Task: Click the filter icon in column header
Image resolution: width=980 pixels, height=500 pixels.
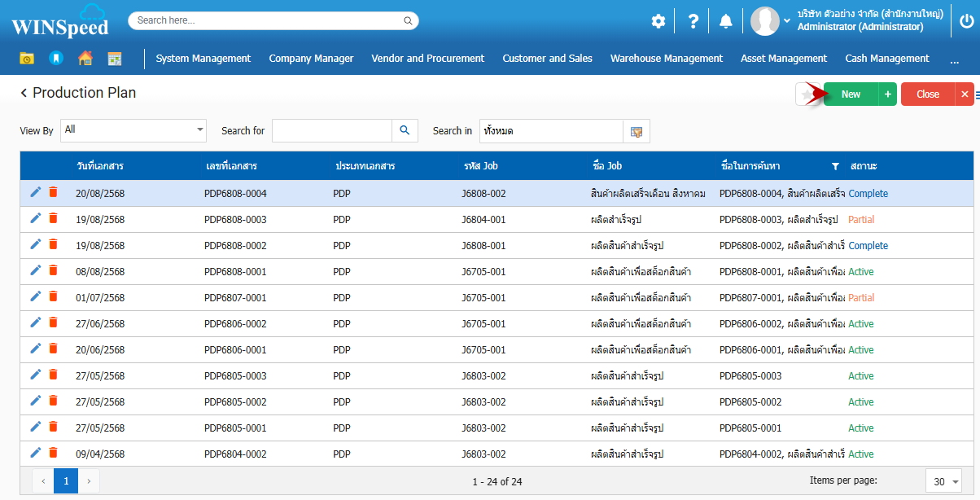Action: tap(835, 166)
